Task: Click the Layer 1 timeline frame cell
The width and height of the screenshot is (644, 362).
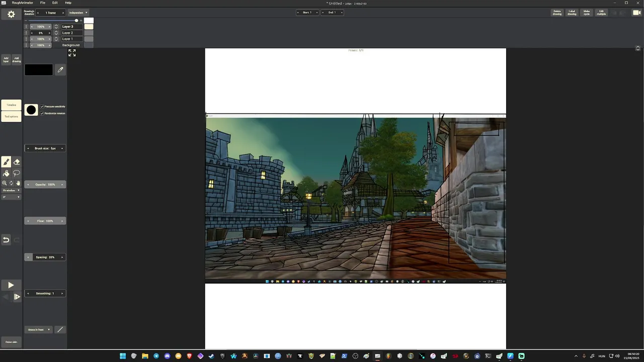Action: [x=89, y=39]
